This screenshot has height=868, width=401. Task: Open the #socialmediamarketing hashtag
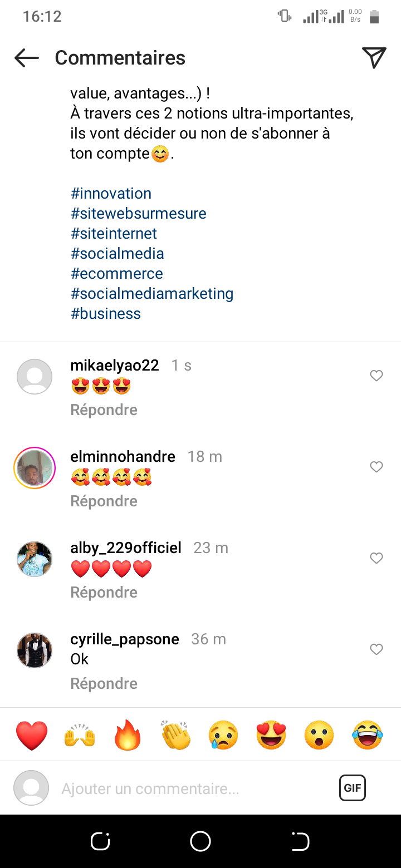152,294
